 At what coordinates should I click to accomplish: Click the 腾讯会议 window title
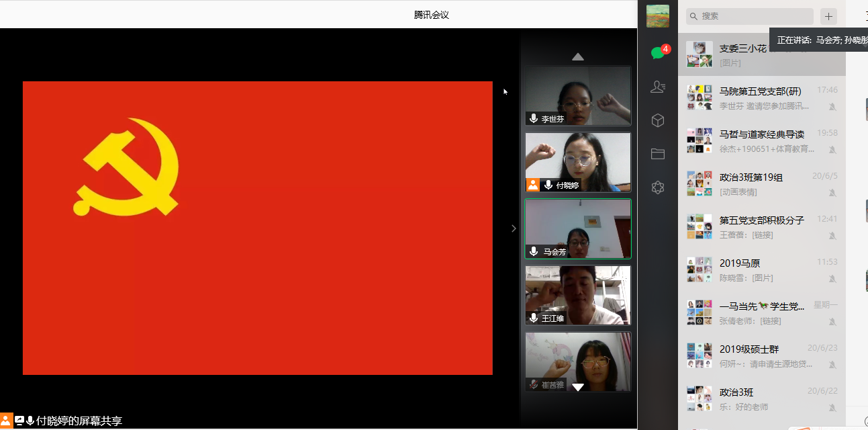tap(432, 14)
